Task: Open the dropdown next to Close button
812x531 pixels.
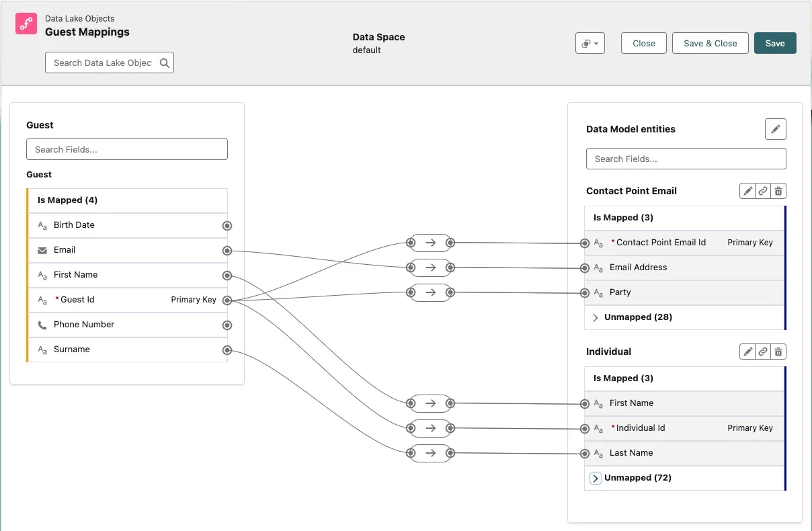Action: (x=590, y=44)
